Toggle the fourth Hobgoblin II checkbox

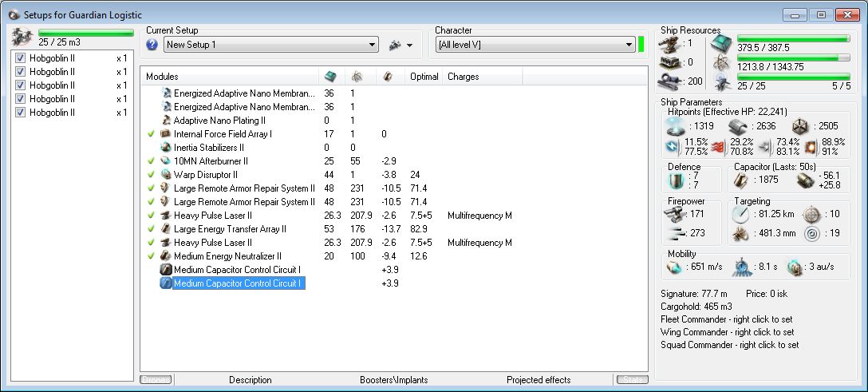(21, 98)
